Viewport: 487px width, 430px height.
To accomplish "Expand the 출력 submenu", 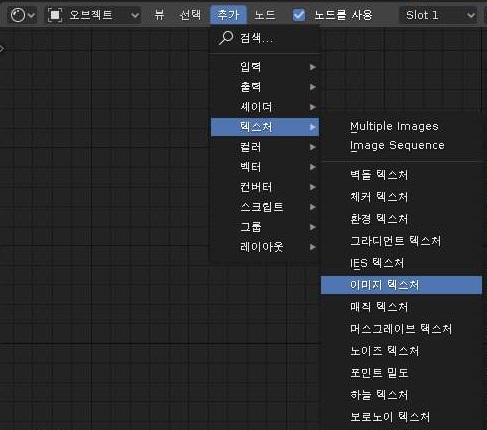I will point(265,87).
